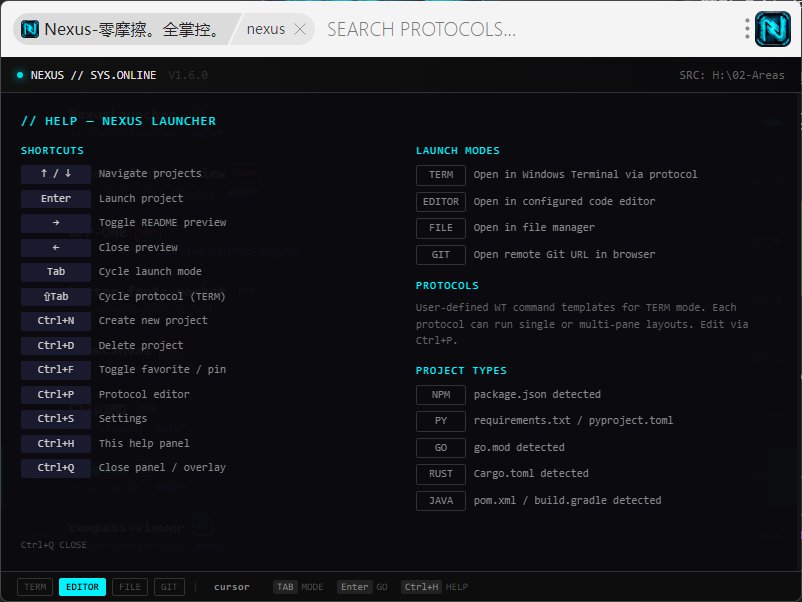802x602 pixels.
Task: Click the Ctrl+H HELP hint in status bar
Action: (x=434, y=587)
